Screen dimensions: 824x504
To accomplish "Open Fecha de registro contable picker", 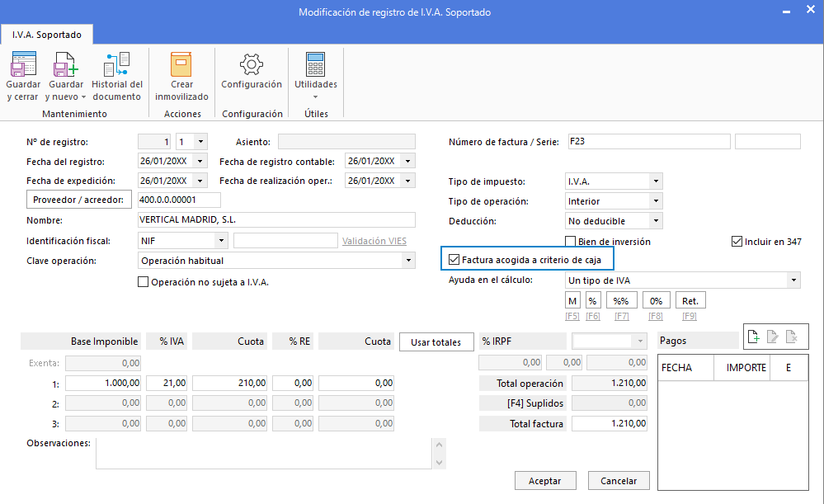I will click(408, 162).
